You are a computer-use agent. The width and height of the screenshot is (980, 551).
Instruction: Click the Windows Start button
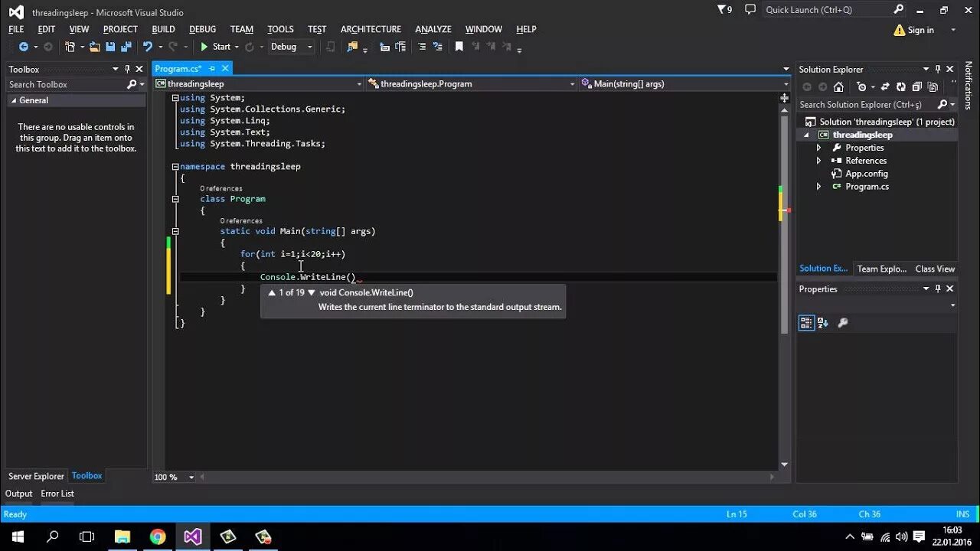click(x=18, y=536)
